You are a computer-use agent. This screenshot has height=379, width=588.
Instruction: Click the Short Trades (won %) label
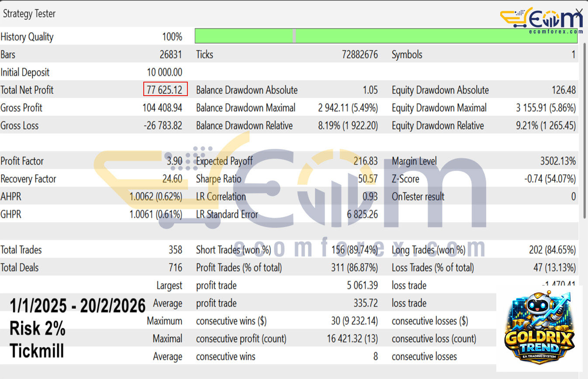point(233,250)
